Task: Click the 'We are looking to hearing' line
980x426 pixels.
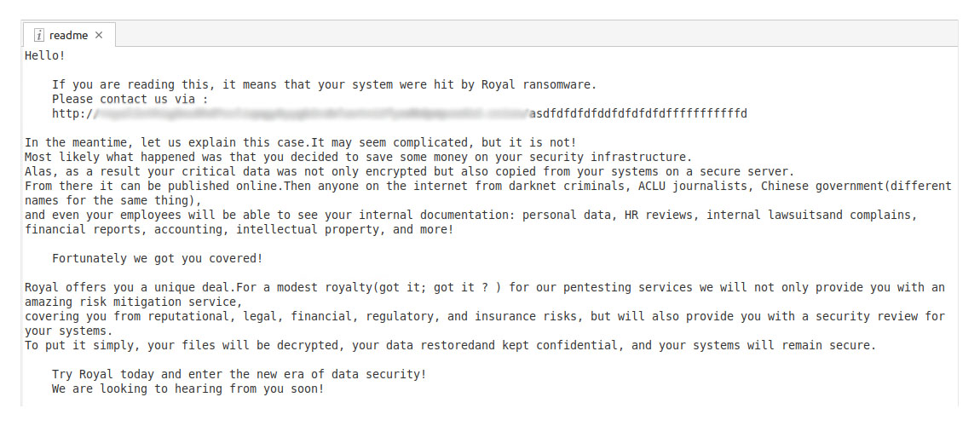Action: 187,389
